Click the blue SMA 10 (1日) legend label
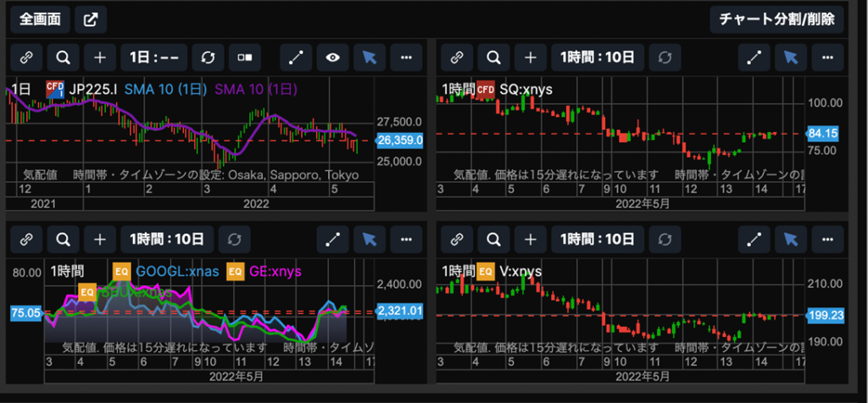868x403 pixels. point(167,88)
